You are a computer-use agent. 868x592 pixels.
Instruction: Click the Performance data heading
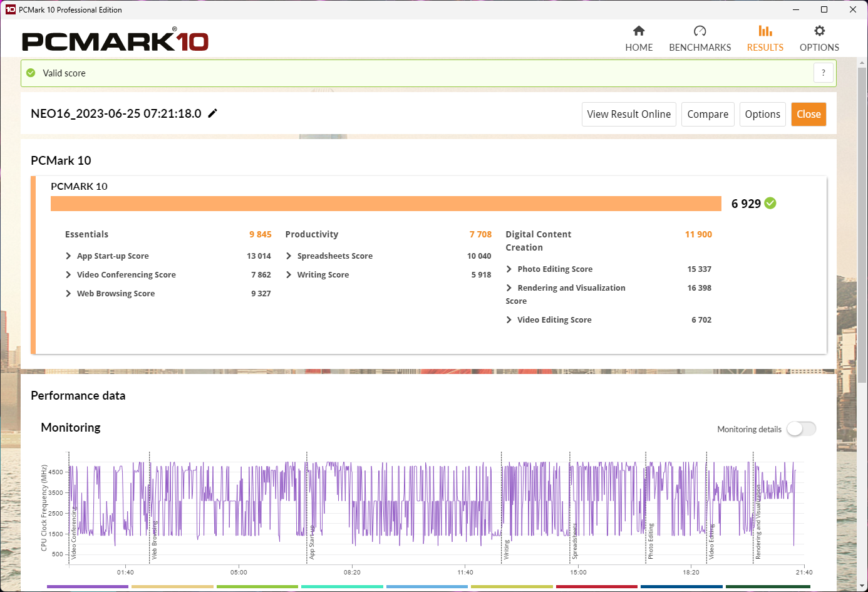point(78,395)
